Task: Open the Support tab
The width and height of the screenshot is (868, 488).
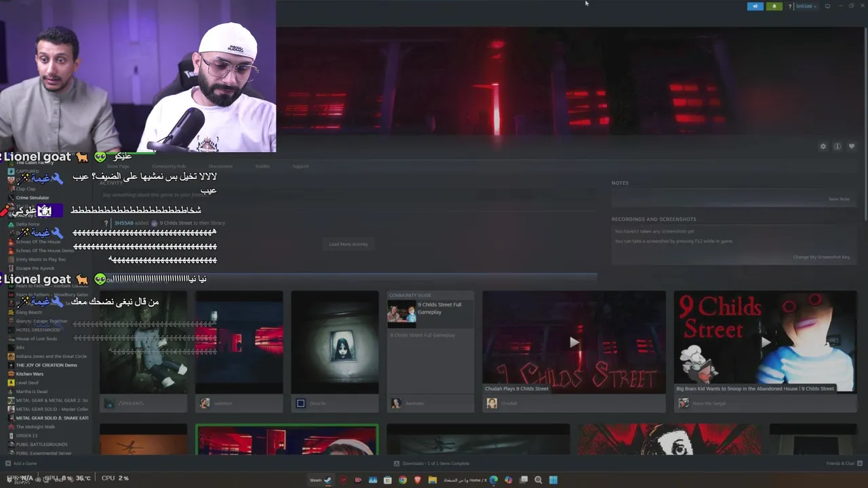Action: click(300, 166)
